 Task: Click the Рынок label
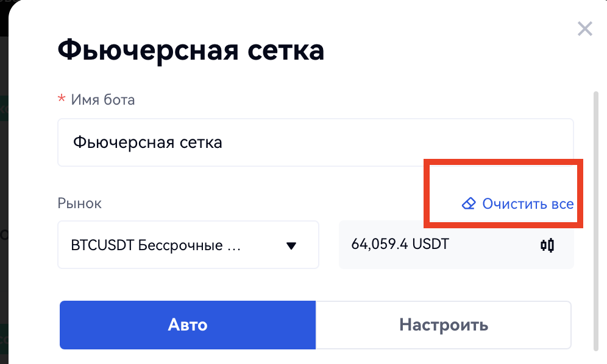79,203
